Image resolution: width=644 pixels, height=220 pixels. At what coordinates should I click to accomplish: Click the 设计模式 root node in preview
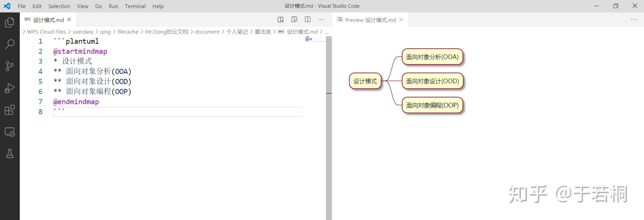click(x=365, y=81)
